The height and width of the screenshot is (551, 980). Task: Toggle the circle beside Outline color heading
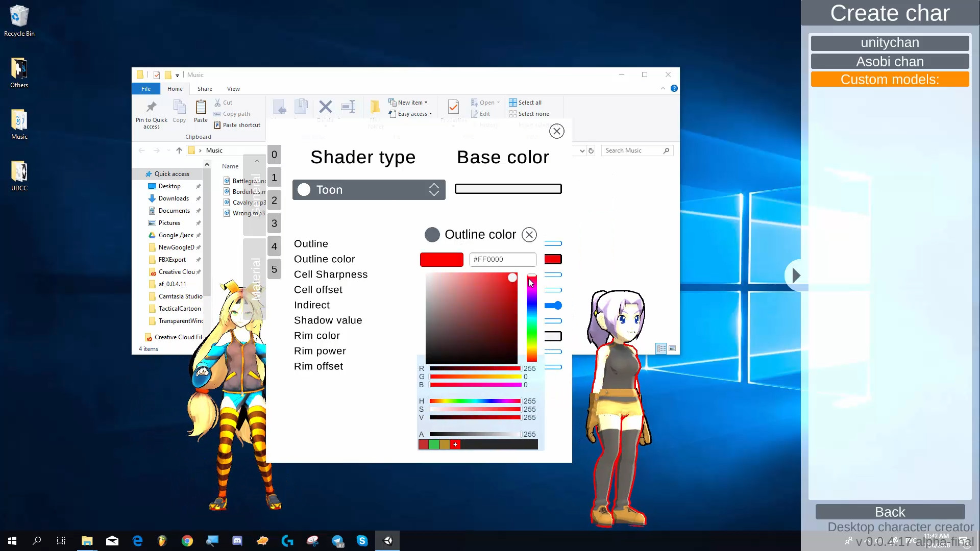(x=432, y=234)
